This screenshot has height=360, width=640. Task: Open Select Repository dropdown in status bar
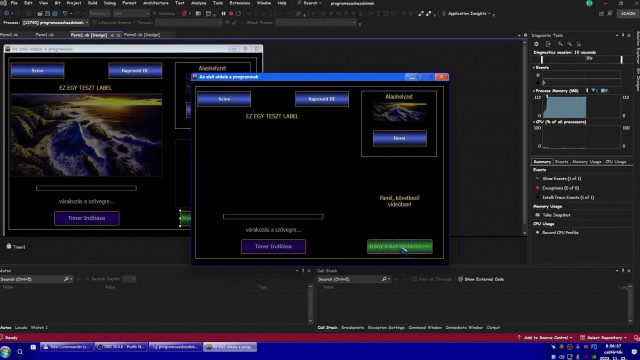[x=603, y=338]
